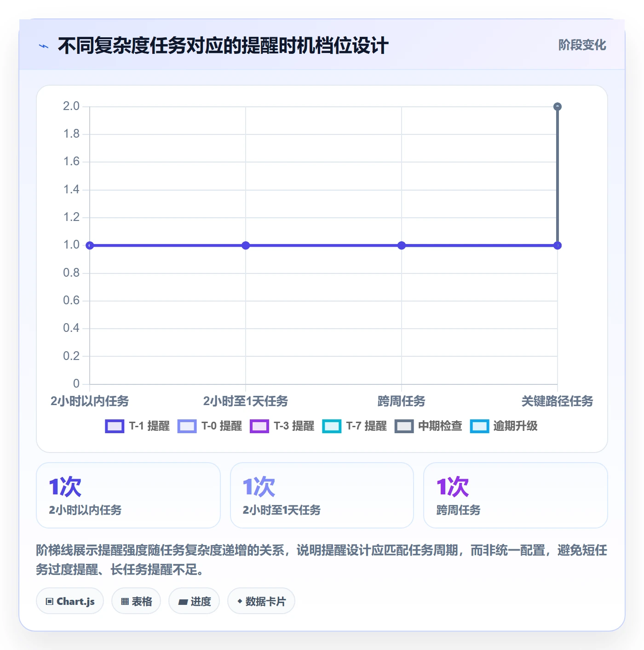Viewport: 644px width, 650px height.
Task: Click the 数据卡片 tag chip
Action: (x=261, y=601)
